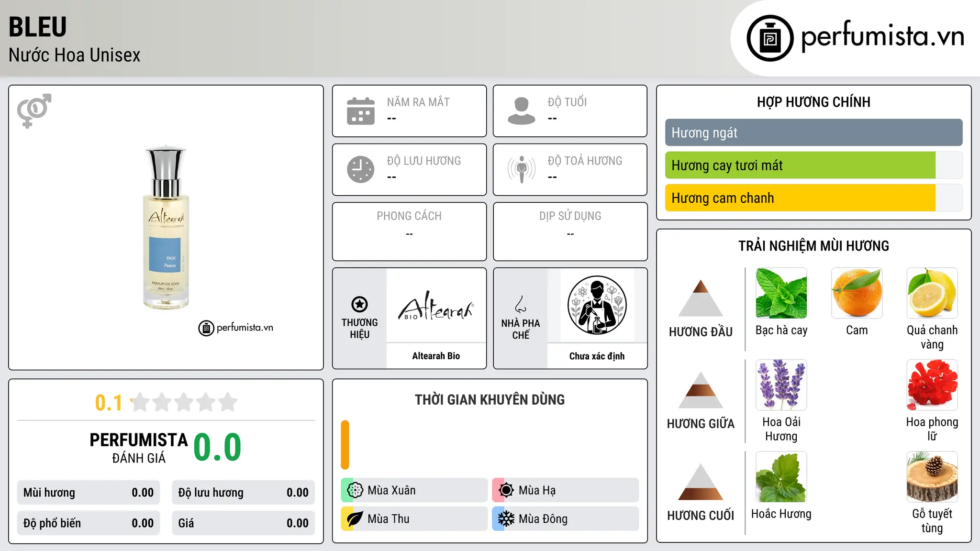Click the nose icon above Nhà pha chế
The image size is (980, 551).
click(521, 304)
